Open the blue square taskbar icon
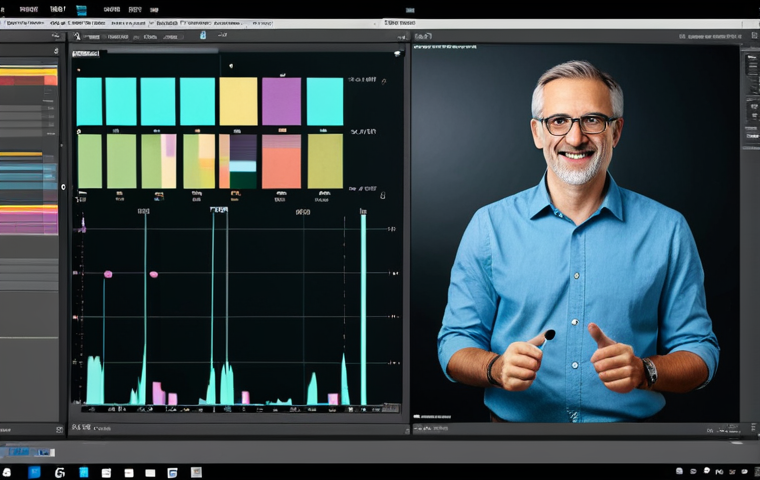 34,472
